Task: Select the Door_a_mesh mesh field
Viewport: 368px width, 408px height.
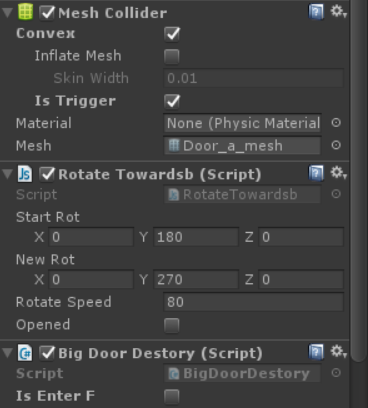Action: pyautogui.click(x=242, y=146)
